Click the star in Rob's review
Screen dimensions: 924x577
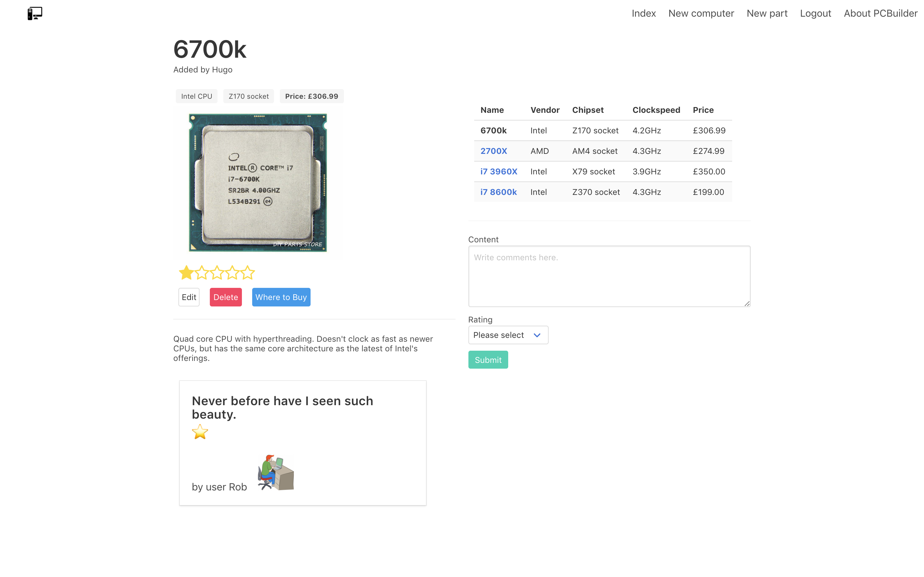tap(200, 432)
